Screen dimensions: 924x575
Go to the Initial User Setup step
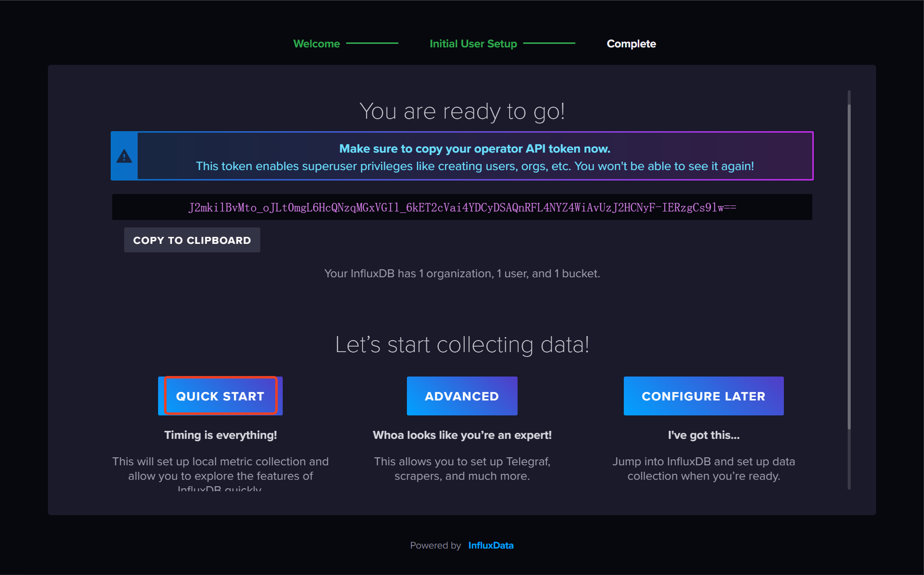(473, 43)
